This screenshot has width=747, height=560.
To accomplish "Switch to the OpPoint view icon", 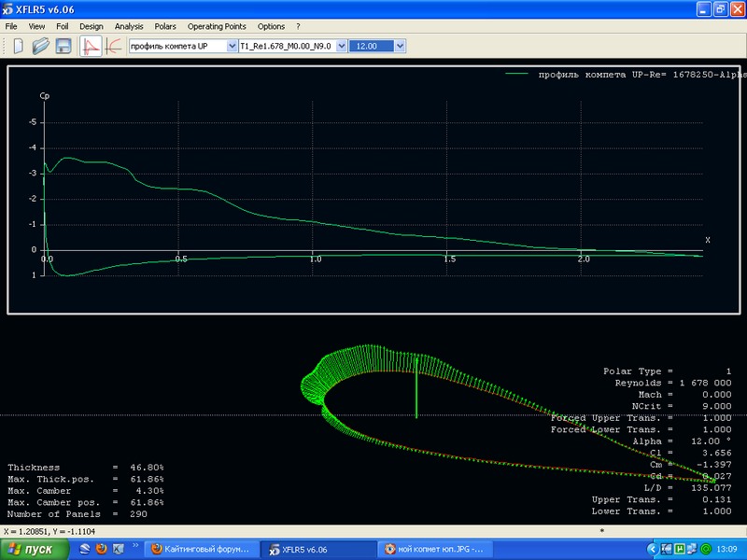I will pyautogui.click(x=92, y=46).
